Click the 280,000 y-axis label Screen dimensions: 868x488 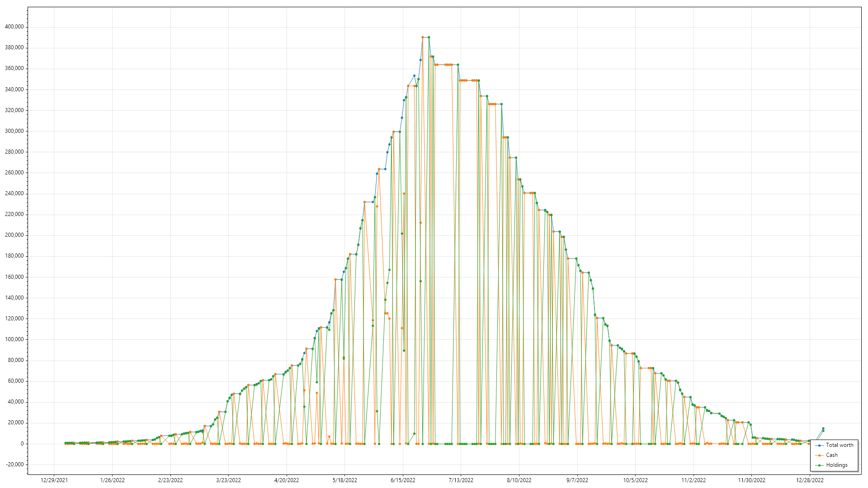coord(14,152)
